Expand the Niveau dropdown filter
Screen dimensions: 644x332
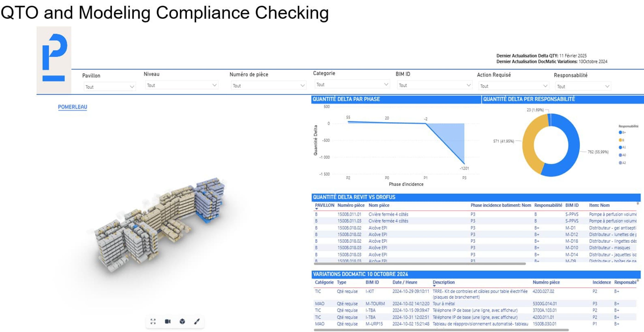(x=181, y=85)
